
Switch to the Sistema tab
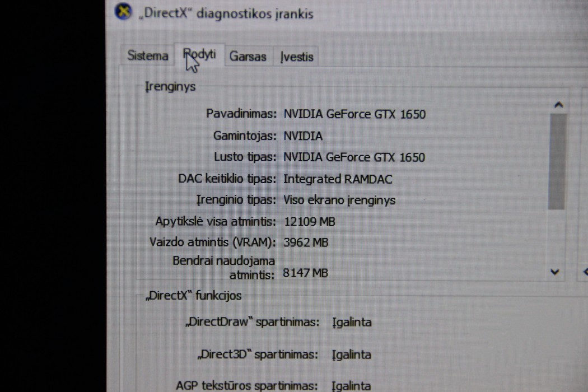point(148,55)
